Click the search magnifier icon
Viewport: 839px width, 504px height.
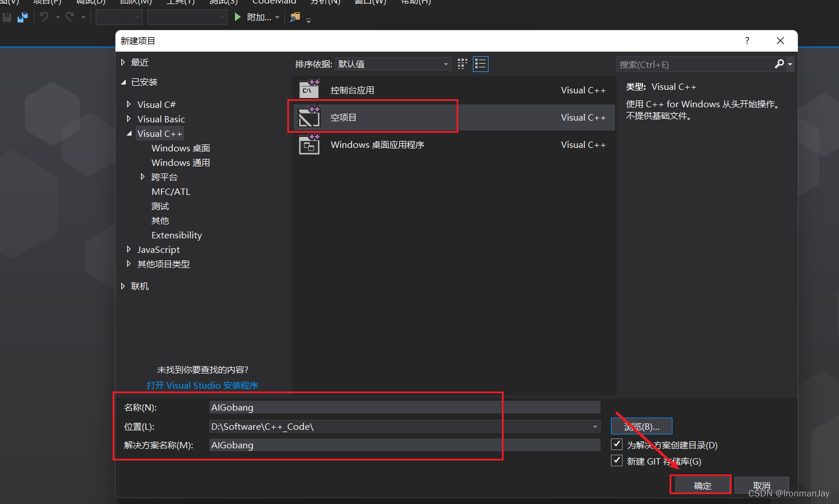(x=779, y=64)
